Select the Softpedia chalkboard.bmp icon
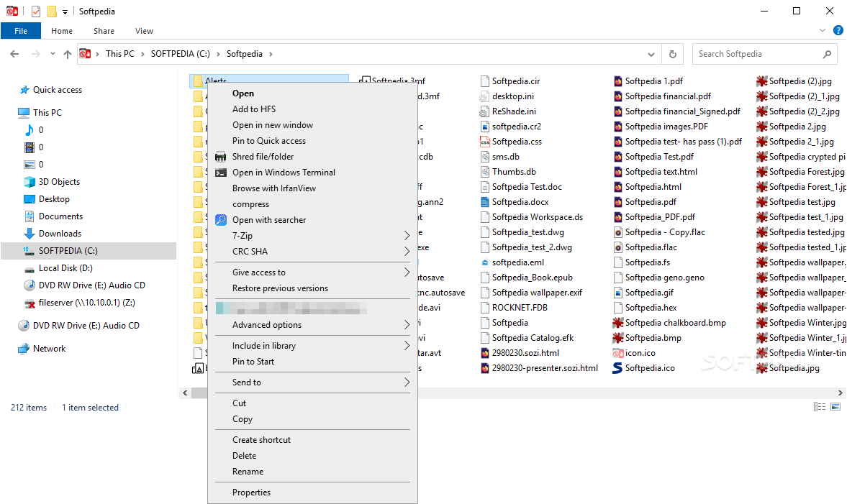 coord(618,323)
